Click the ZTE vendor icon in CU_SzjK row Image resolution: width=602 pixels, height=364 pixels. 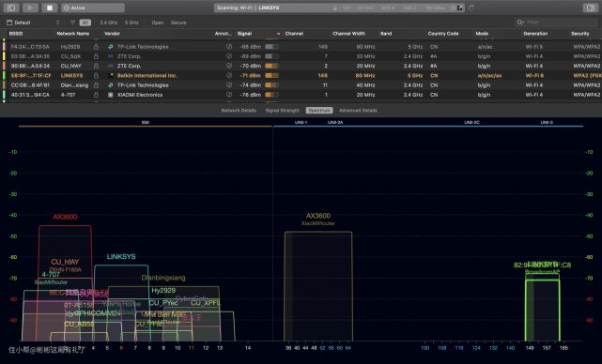coord(110,56)
